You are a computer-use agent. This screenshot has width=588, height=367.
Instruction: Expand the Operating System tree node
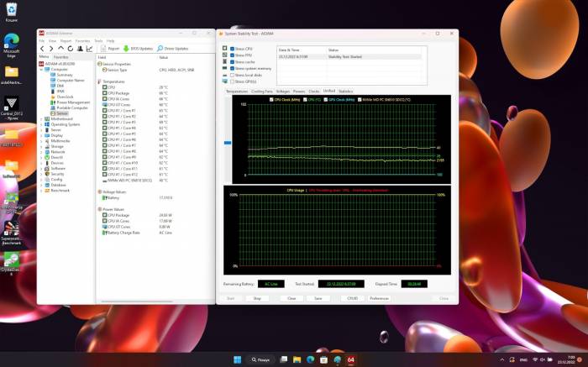click(41, 124)
